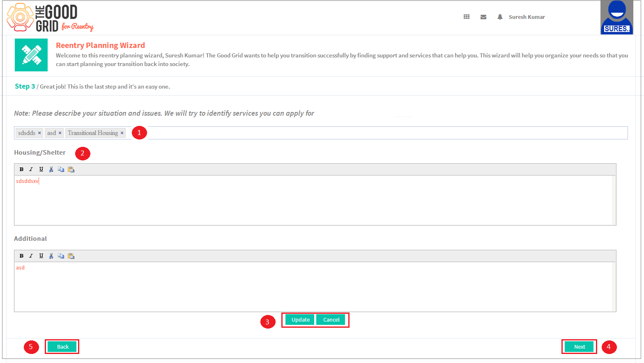Viewport: 644px width, 363px height.
Task: Click Paste icon in Additional editor
Action: click(71, 256)
